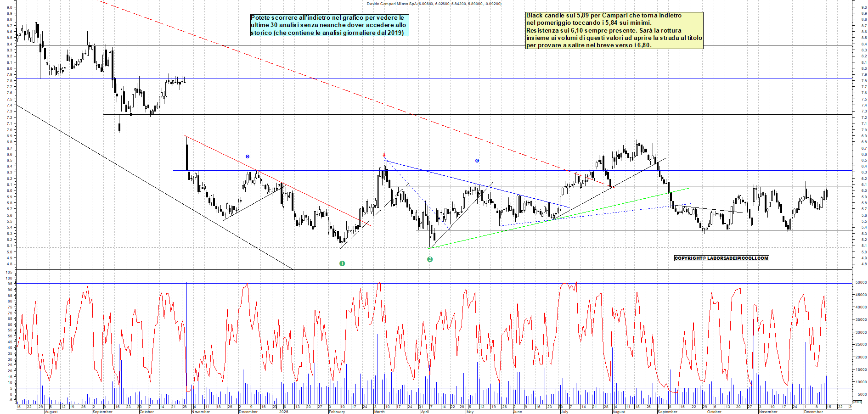Click the green circle marker numbered 1
Image resolution: width=868 pixels, height=414 pixels.
342,263
